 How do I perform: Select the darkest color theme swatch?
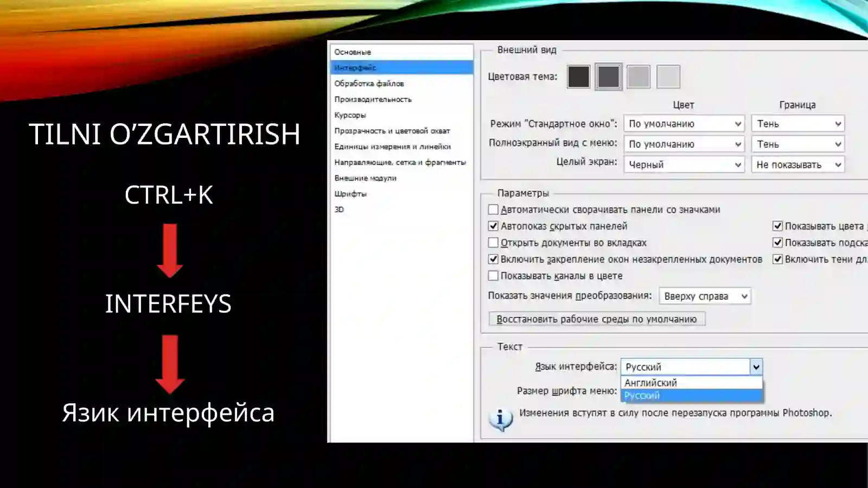coord(578,77)
